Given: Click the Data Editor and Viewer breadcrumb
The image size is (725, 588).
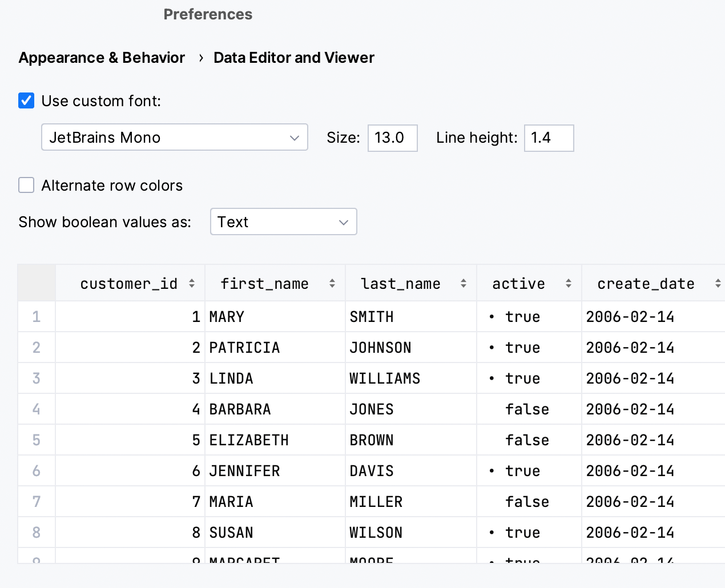Looking at the screenshot, I should coord(293,58).
